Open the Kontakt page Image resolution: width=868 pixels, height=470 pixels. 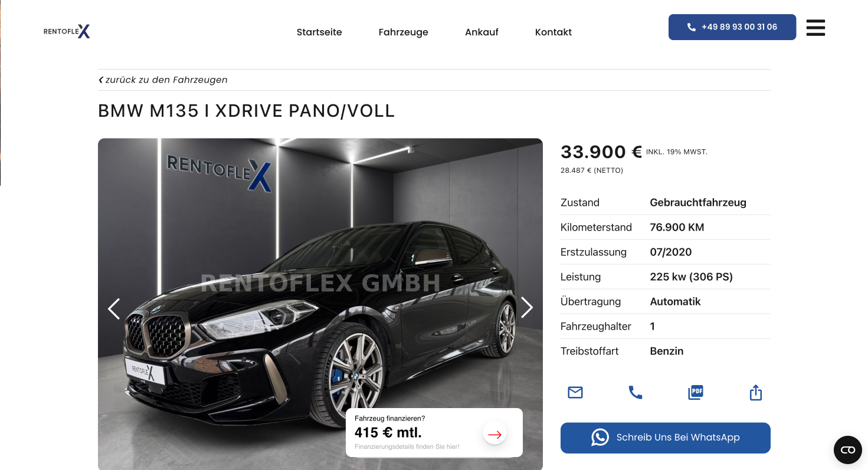tap(553, 32)
